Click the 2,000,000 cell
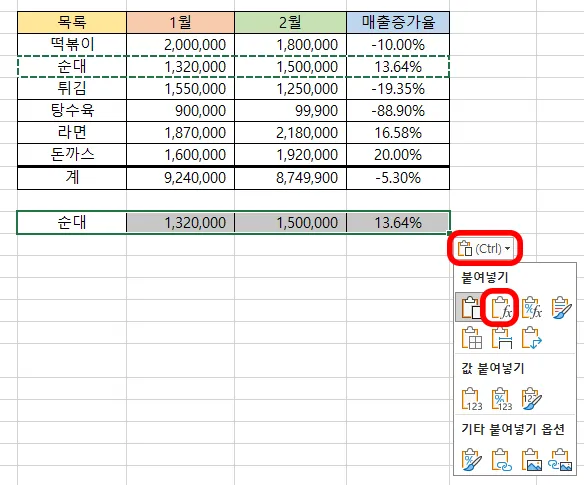584x485 pixels. [x=181, y=45]
